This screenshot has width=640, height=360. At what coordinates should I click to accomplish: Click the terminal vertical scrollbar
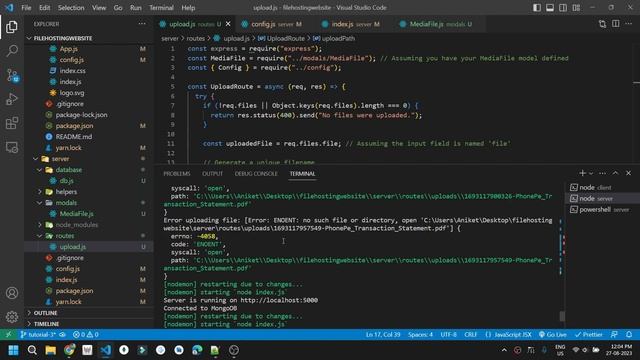point(562,316)
